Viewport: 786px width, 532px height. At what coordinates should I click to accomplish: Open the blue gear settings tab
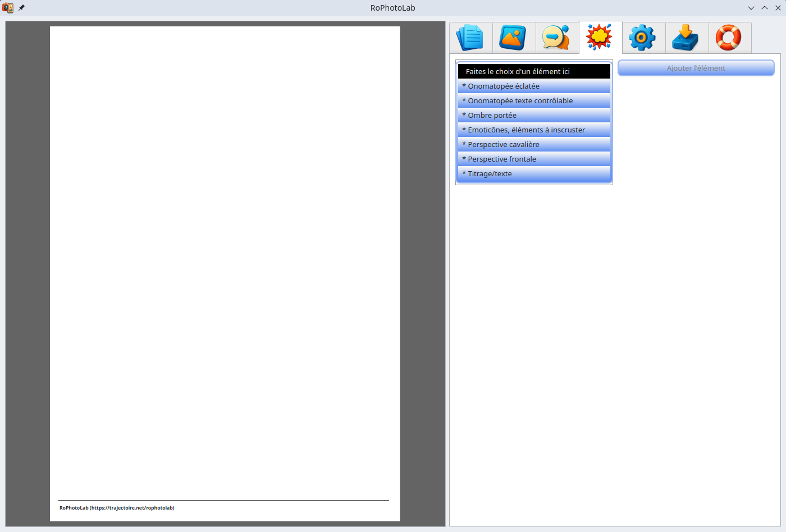[643, 38]
